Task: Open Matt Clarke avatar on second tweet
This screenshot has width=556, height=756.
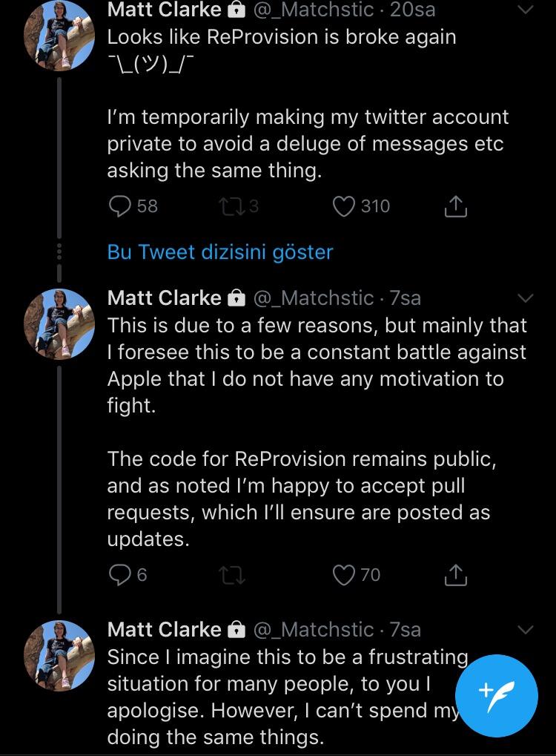Action: tap(59, 323)
